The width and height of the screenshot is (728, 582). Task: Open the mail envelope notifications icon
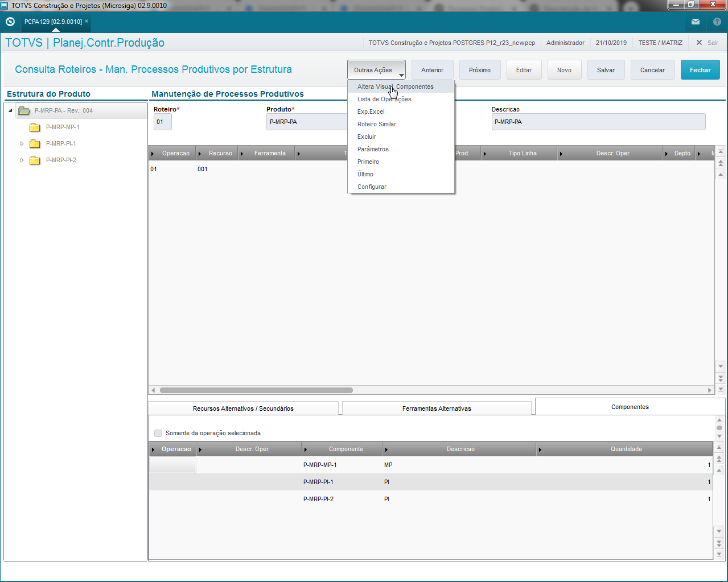[696, 22]
